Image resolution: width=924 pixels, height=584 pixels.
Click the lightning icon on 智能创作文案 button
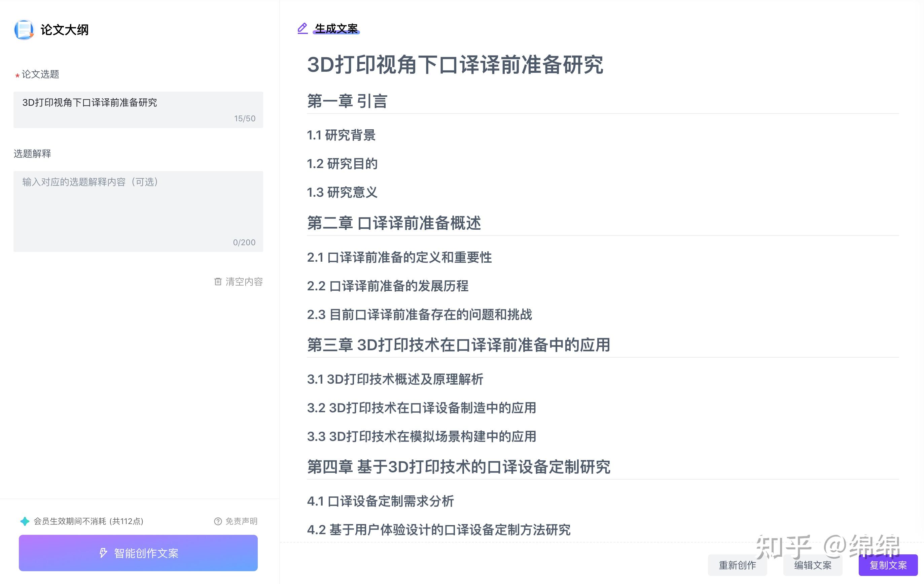(x=103, y=553)
